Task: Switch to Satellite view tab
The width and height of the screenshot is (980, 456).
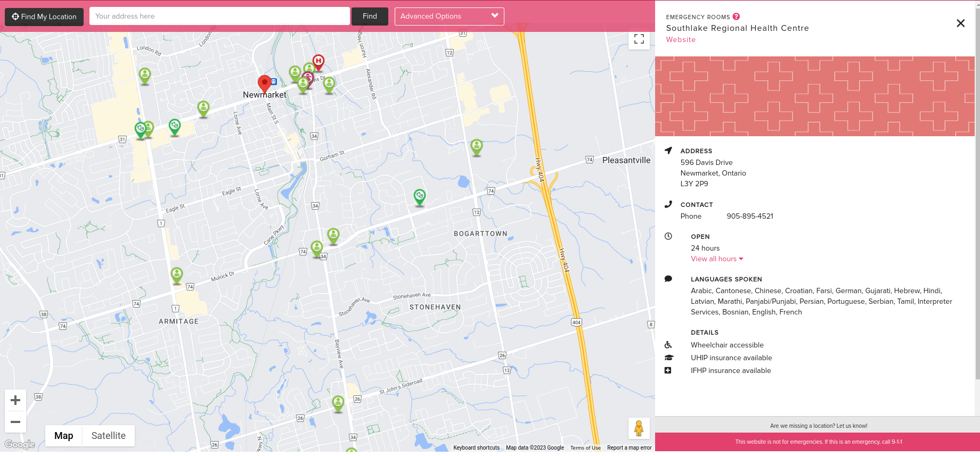Action: 109,436
